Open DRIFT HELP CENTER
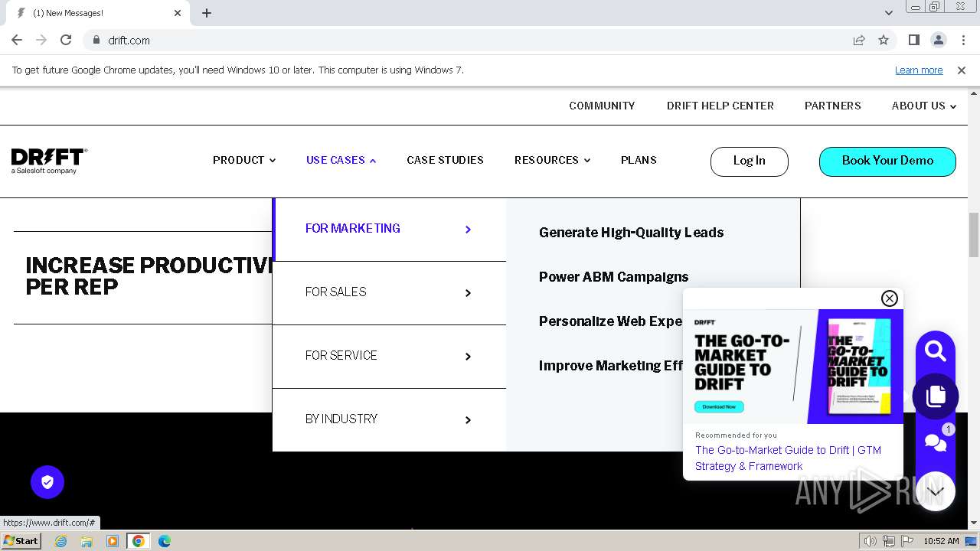 pos(720,106)
